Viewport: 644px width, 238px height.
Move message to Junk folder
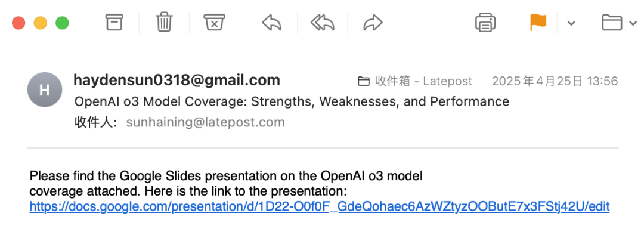click(214, 22)
